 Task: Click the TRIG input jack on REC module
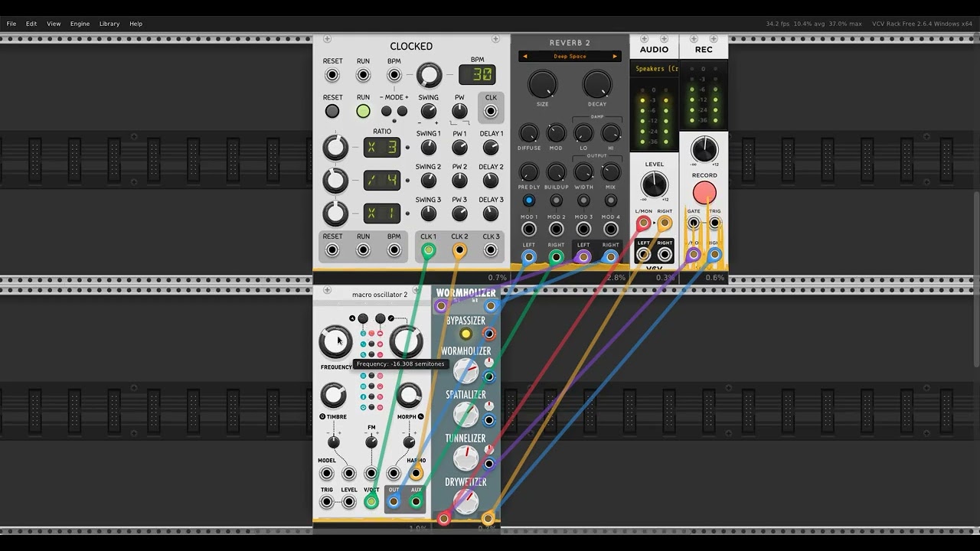714,223
